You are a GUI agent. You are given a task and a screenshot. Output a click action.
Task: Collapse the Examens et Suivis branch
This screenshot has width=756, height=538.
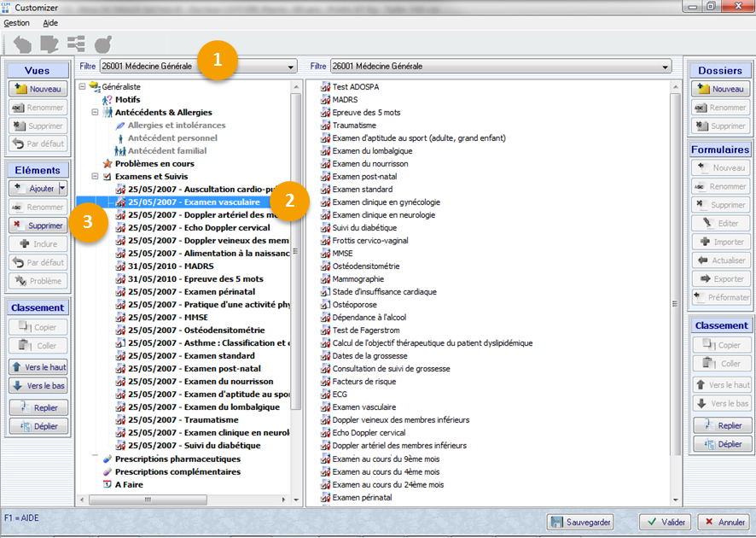(x=95, y=177)
